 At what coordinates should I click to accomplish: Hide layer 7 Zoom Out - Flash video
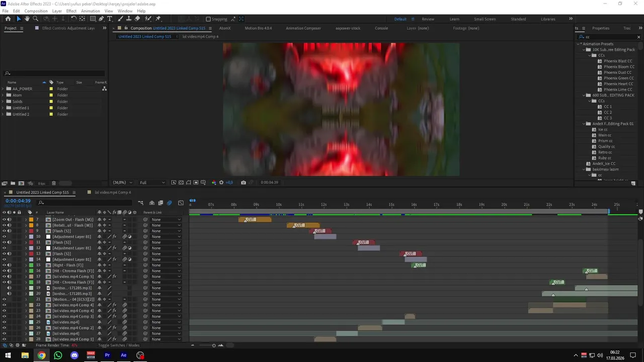click(x=4, y=220)
